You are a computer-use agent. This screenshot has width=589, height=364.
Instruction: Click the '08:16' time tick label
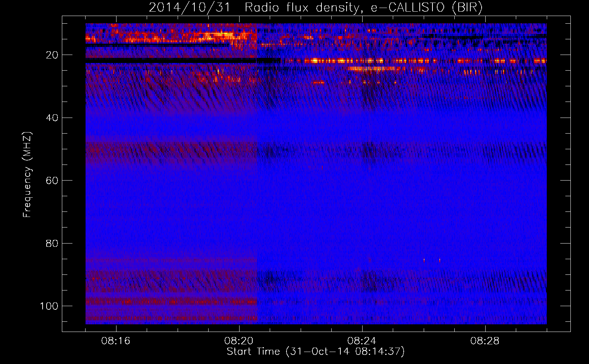(x=116, y=341)
